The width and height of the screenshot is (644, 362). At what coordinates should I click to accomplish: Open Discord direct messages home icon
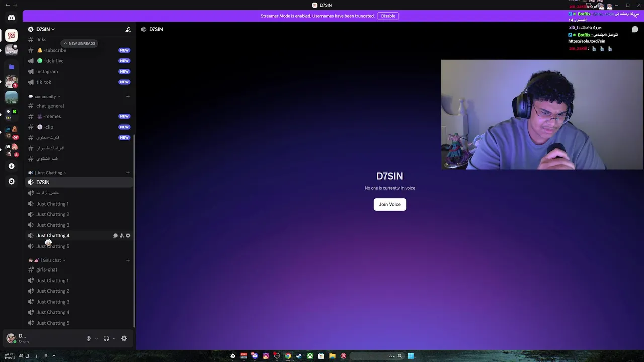[11, 18]
